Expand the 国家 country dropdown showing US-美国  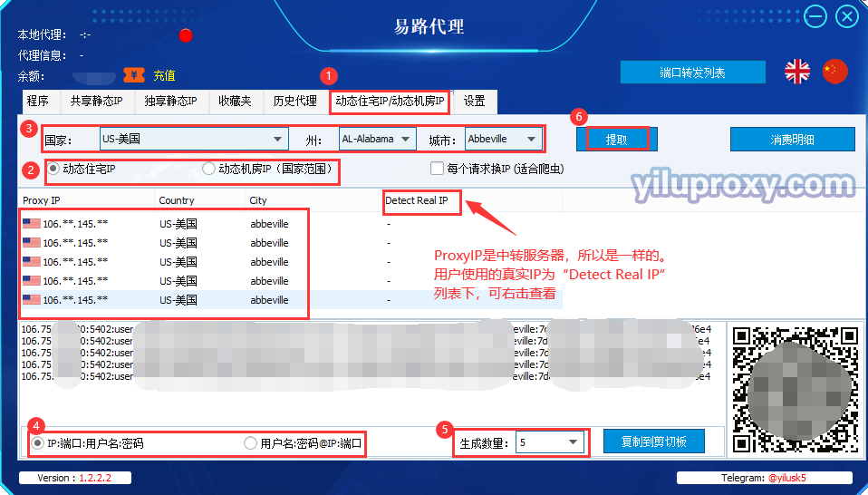pyautogui.click(x=194, y=139)
